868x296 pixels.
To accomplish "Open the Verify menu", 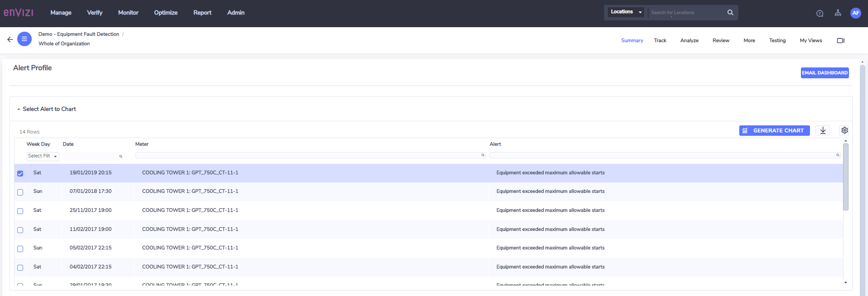I will 95,13.
